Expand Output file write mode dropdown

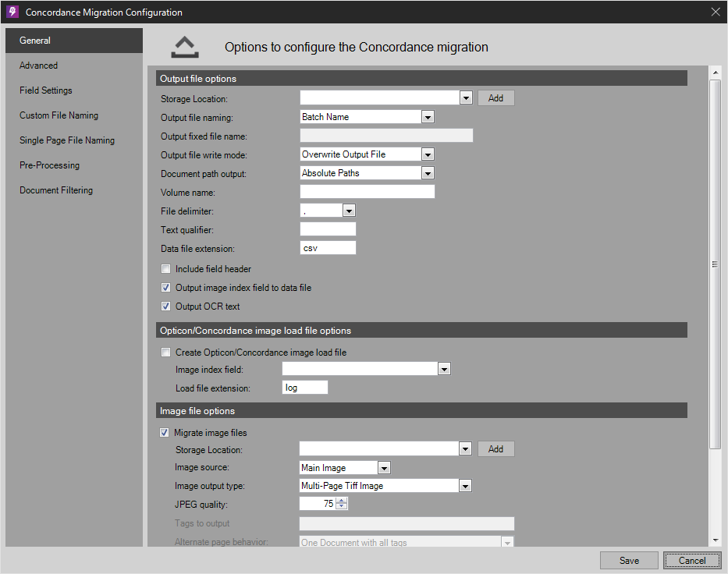428,154
